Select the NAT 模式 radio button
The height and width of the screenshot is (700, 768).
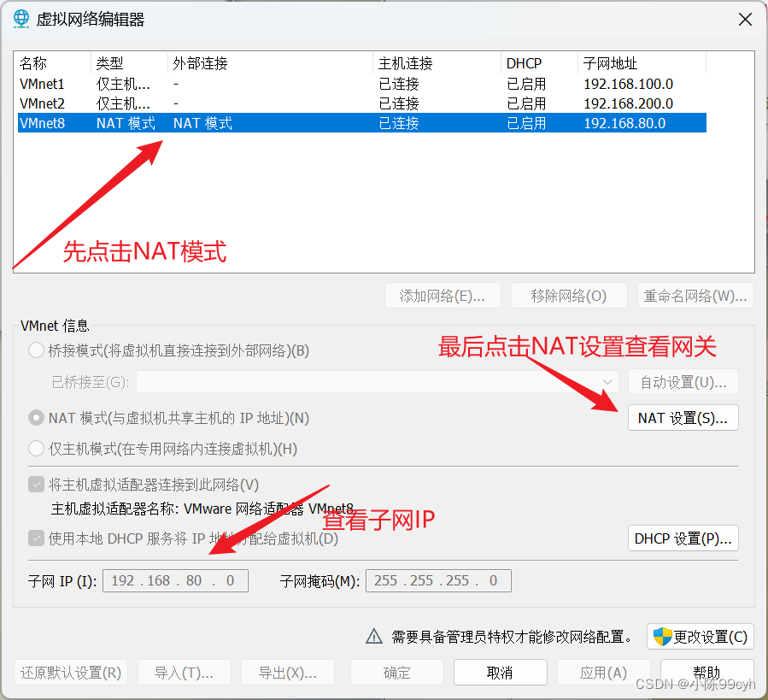click(36, 418)
